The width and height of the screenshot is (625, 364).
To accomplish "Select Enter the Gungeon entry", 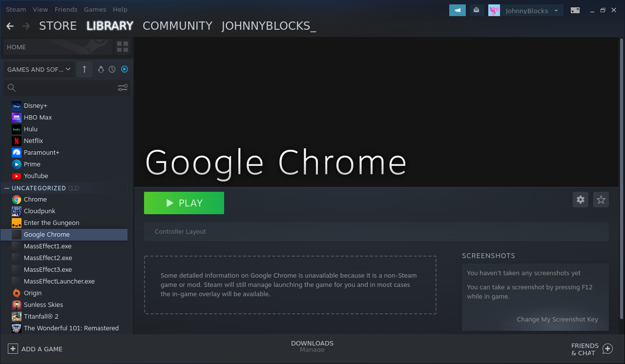I will (x=64, y=222).
